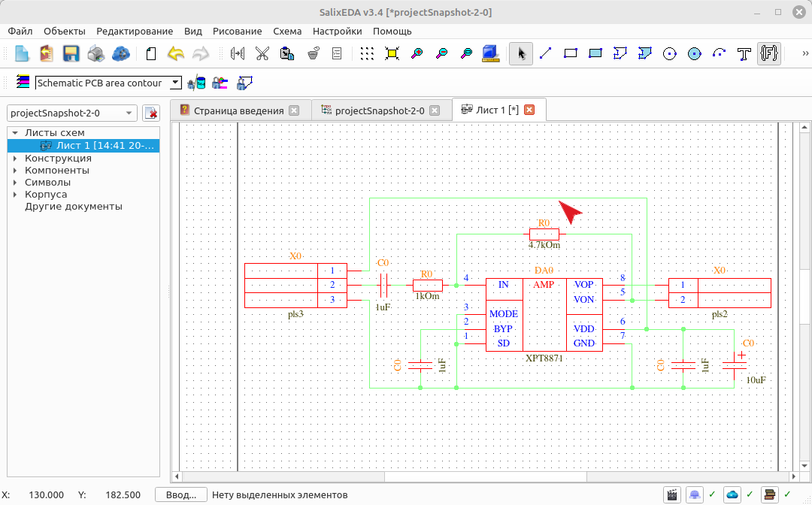Select the Text tool
Image resolution: width=812 pixels, height=505 pixels.
click(744, 53)
